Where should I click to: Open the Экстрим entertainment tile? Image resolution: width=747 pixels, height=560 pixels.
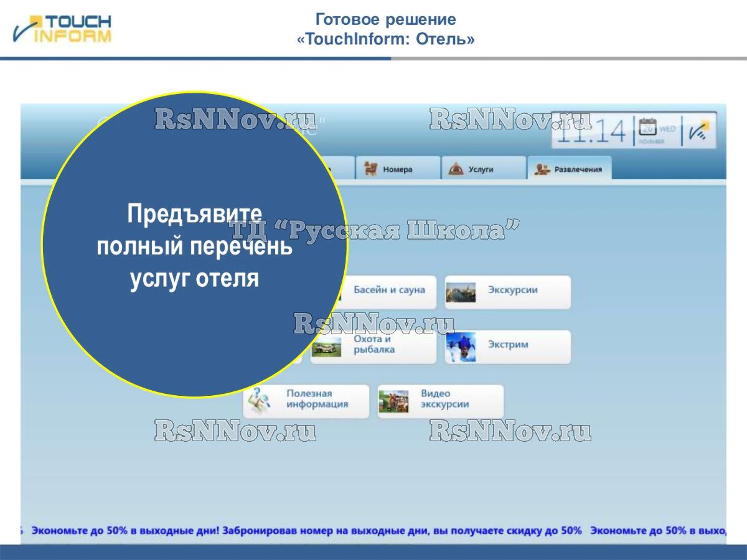[507, 347]
